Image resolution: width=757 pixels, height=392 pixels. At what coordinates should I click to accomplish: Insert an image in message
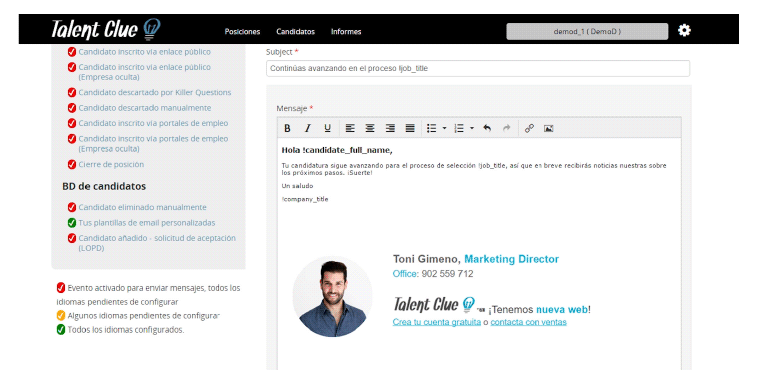548,128
